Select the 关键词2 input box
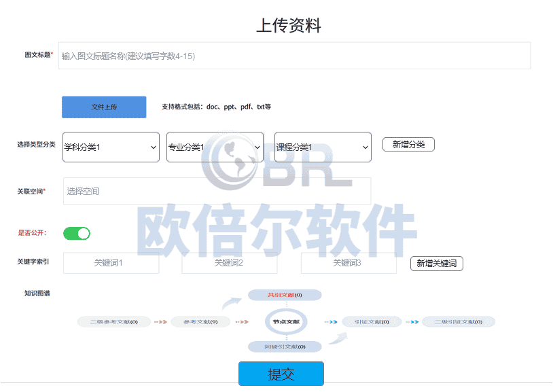Screen dimensions: 553x392 coord(229,263)
